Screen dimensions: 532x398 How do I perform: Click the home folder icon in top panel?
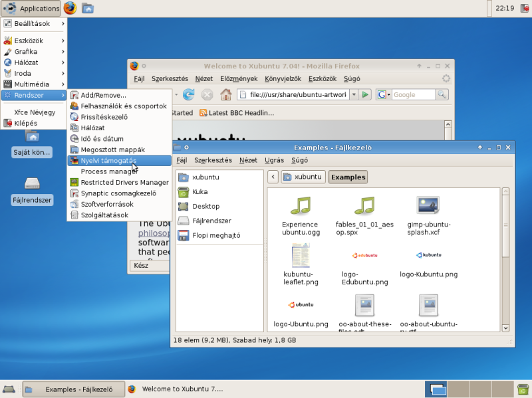coord(88,8)
